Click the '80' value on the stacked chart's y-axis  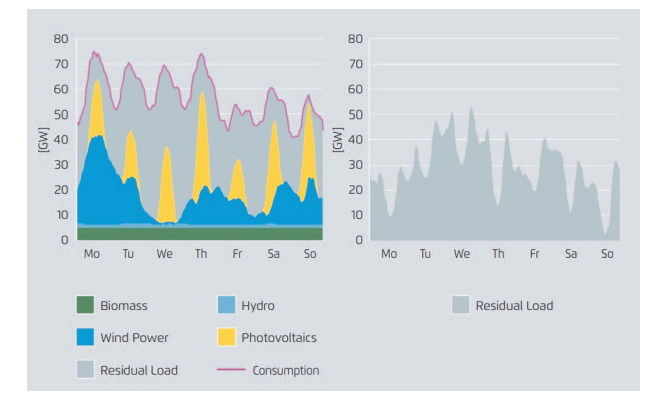tap(61, 39)
